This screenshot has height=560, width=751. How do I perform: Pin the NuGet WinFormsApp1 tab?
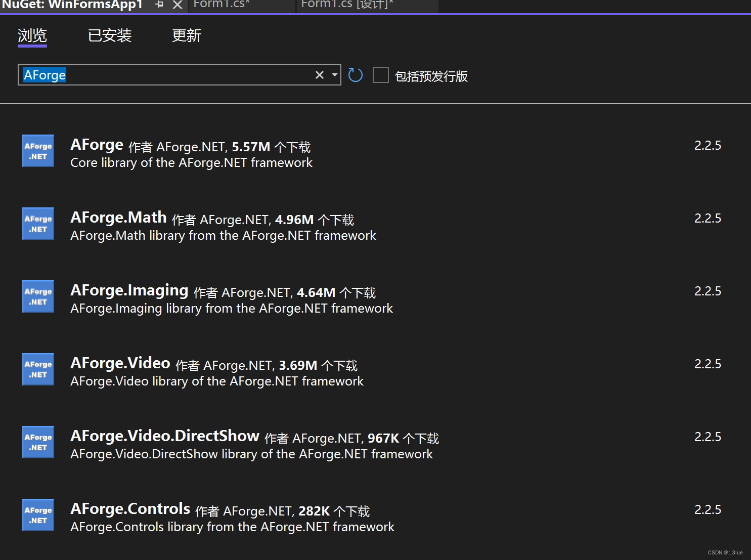click(159, 5)
